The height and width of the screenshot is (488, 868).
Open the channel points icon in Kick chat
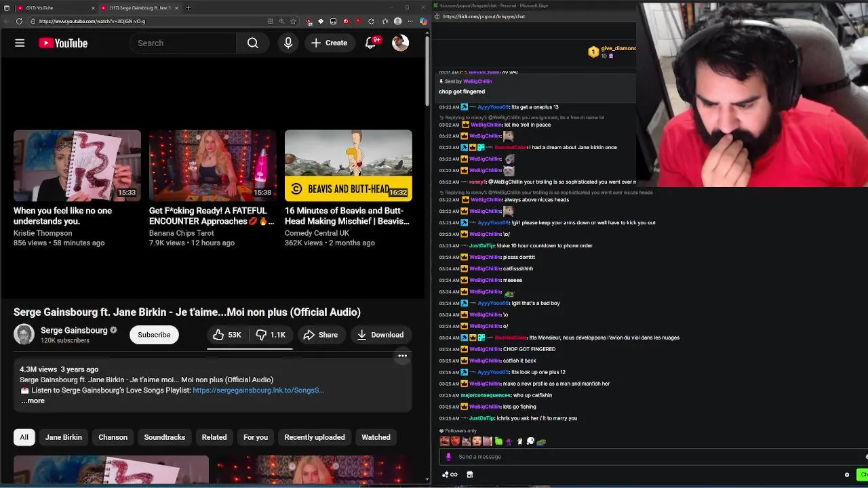tap(449, 475)
